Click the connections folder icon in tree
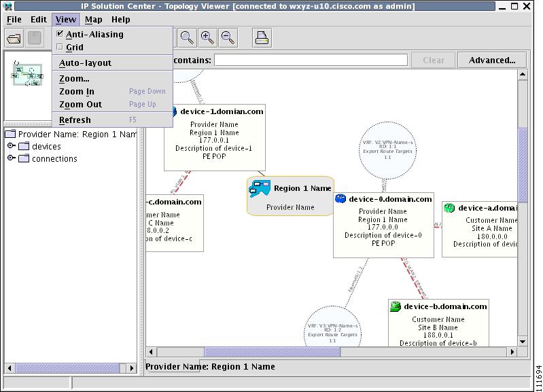This screenshot has width=543, height=392. click(x=24, y=158)
